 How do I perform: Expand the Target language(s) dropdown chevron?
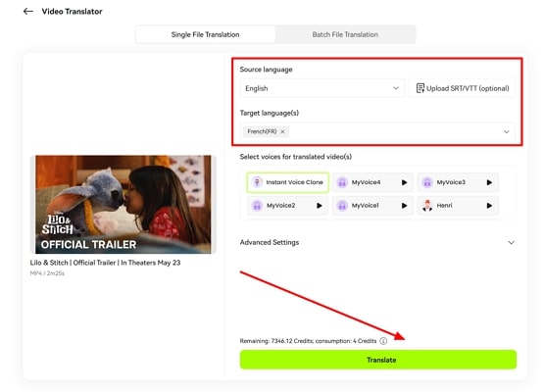click(506, 131)
